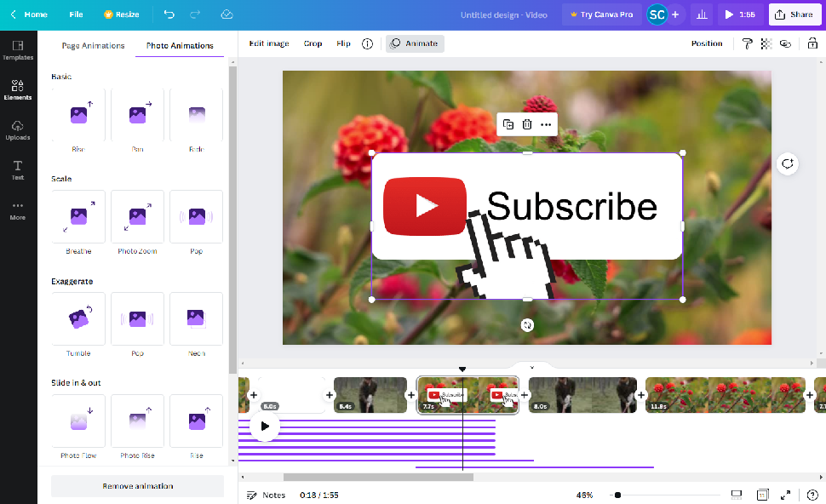826x504 pixels.
Task: Click Edit image in the toolbar
Action: point(269,43)
